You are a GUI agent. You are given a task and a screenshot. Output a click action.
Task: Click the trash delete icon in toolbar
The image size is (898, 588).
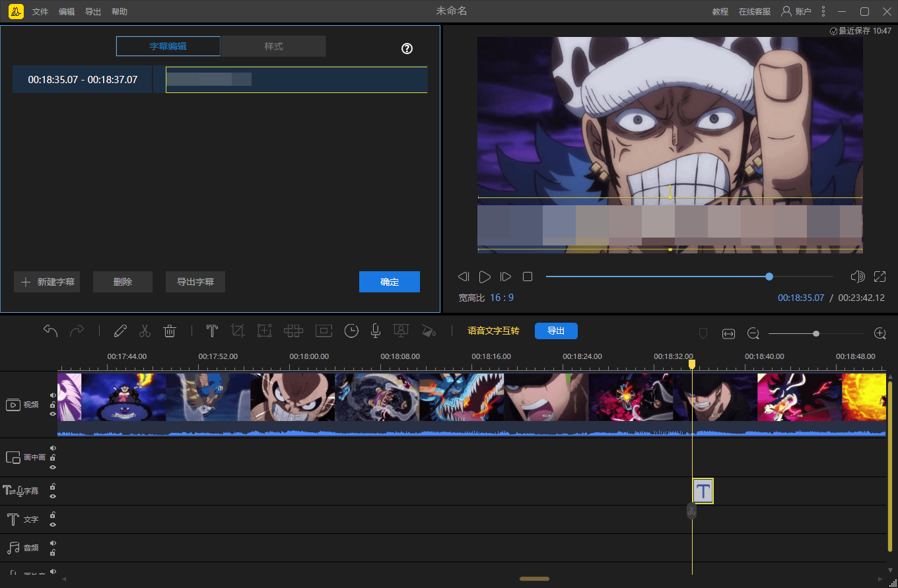[x=170, y=331]
